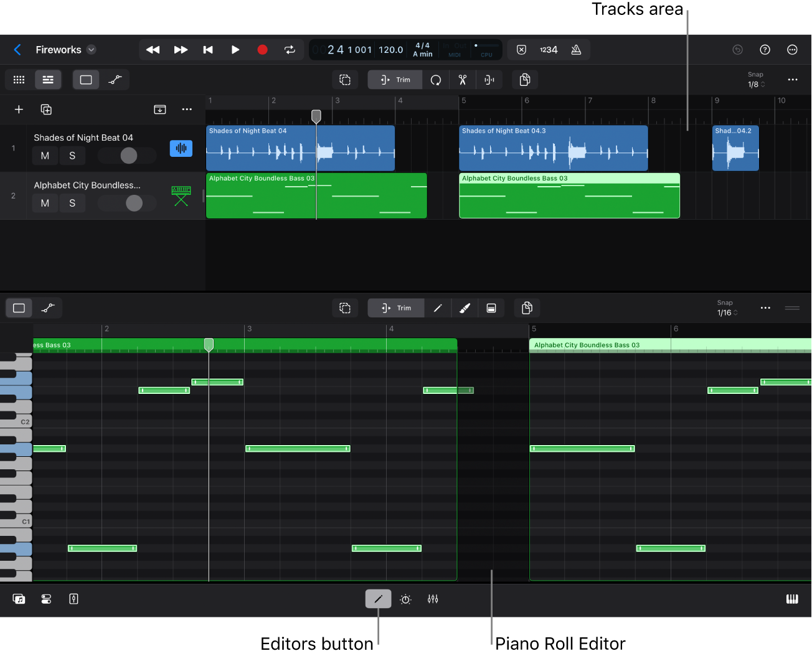Open the Snap 1/8 dropdown
This screenshot has width=812, height=656.
[755, 84]
